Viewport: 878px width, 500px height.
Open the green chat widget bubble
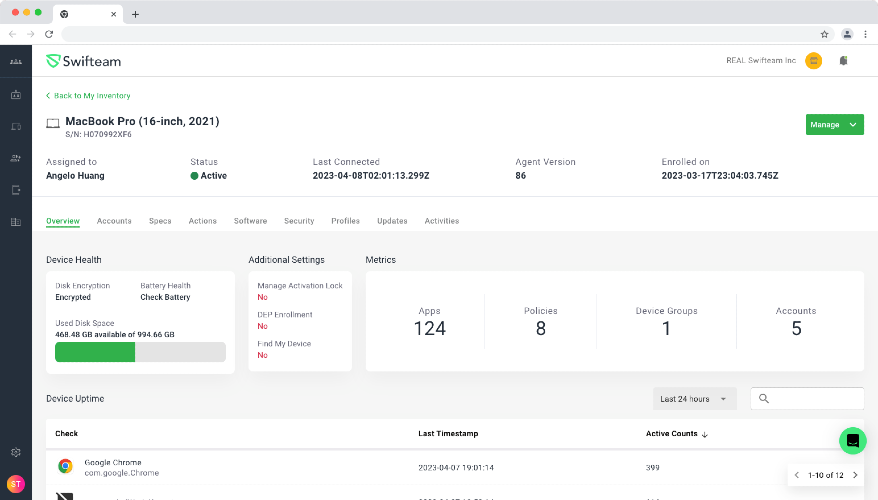click(852, 441)
